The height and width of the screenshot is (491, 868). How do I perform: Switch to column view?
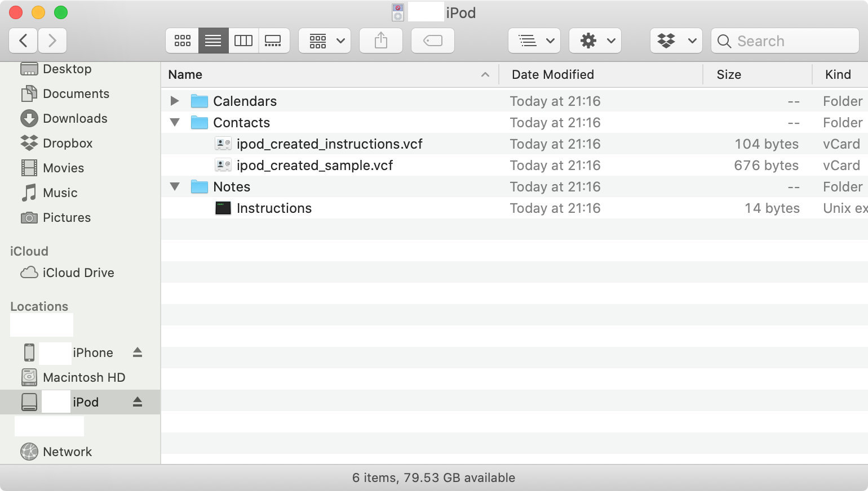click(x=243, y=41)
